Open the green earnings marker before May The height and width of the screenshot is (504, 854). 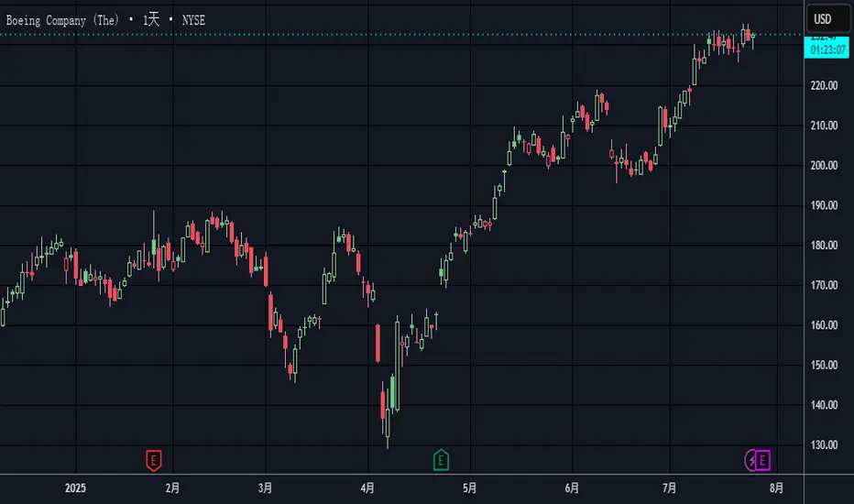coord(441,460)
